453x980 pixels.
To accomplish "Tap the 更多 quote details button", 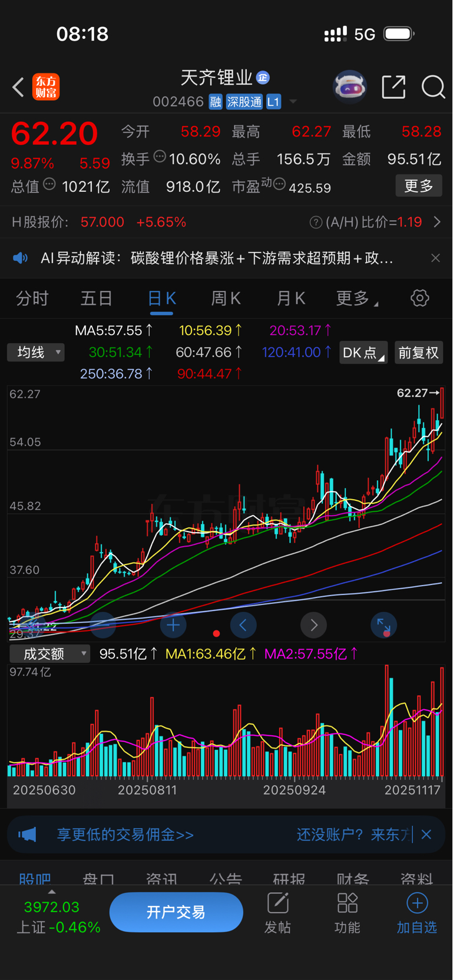I will click(419, 186).
